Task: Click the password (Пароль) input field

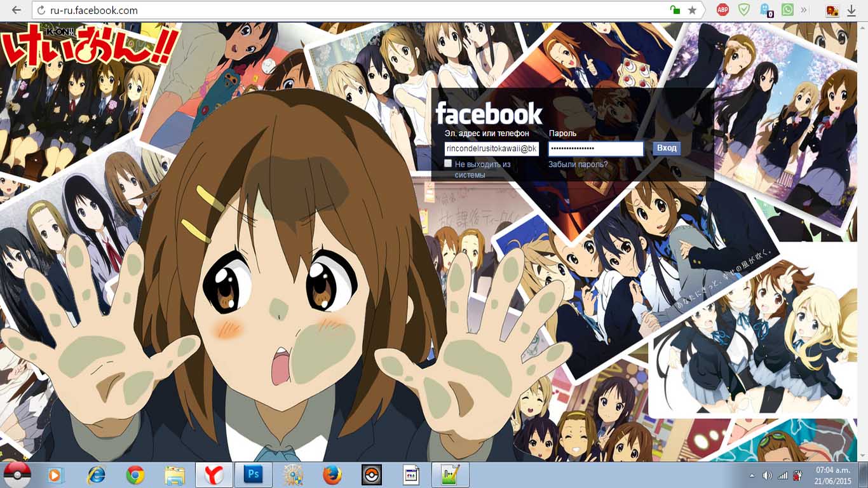Action: pyautogui.click(x=596, y=149)
